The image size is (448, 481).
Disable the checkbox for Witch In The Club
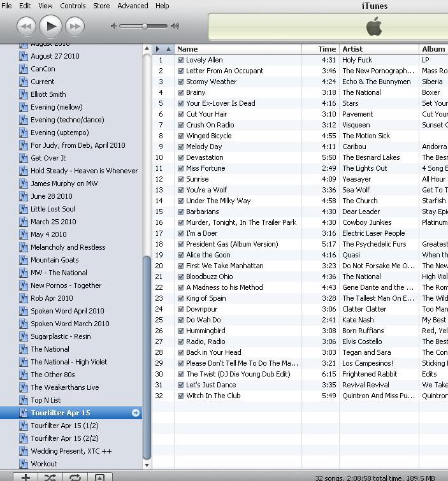tap(180, 396)
